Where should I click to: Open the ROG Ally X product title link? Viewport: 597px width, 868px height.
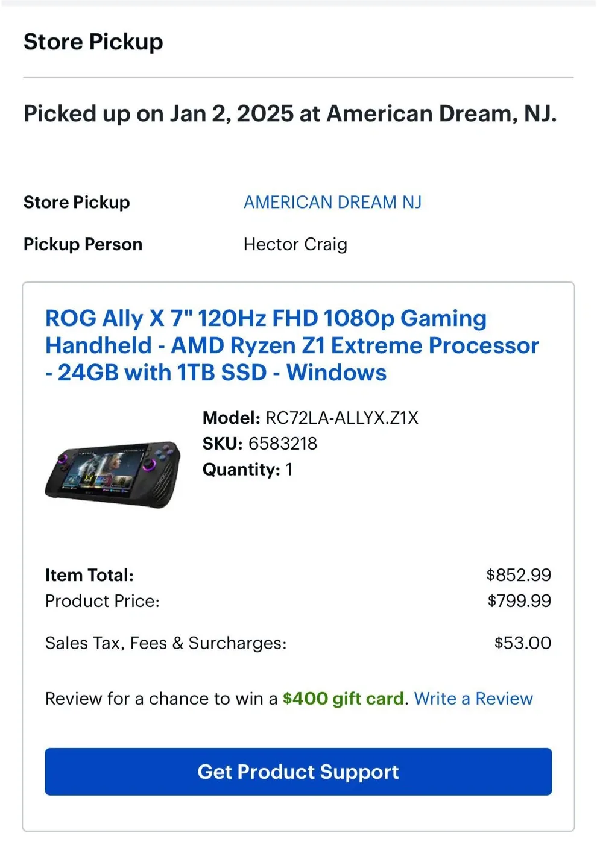tap(292, 345)
